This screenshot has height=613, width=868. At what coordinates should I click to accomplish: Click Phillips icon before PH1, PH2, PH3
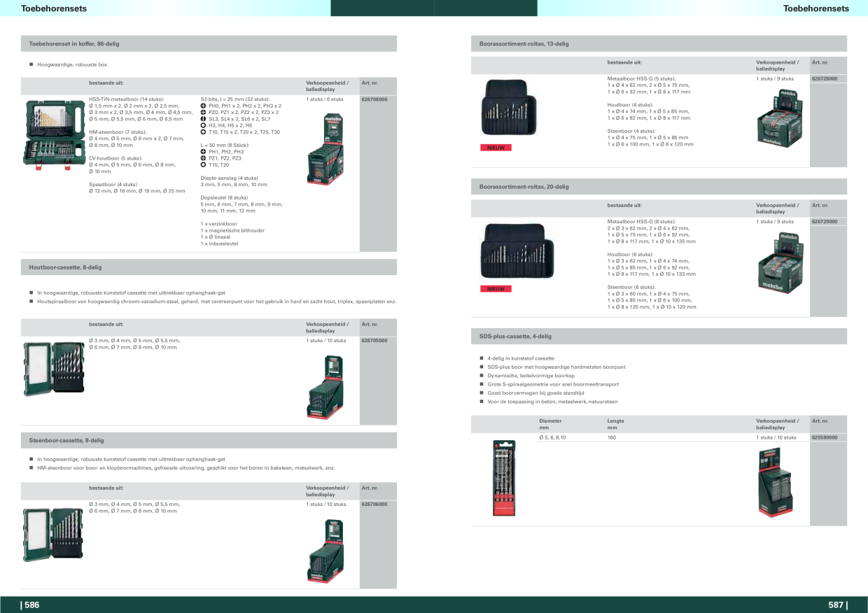pos(203,152)
